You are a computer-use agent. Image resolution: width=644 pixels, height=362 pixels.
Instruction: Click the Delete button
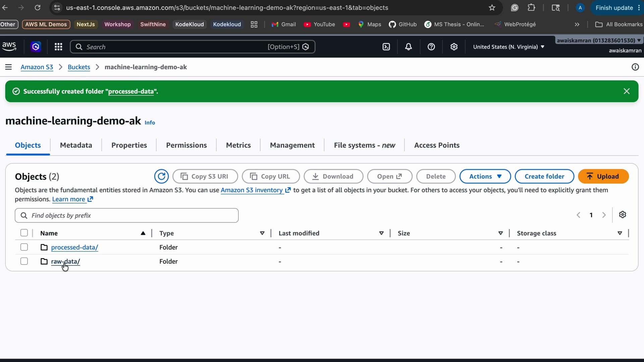click(436, 176)
